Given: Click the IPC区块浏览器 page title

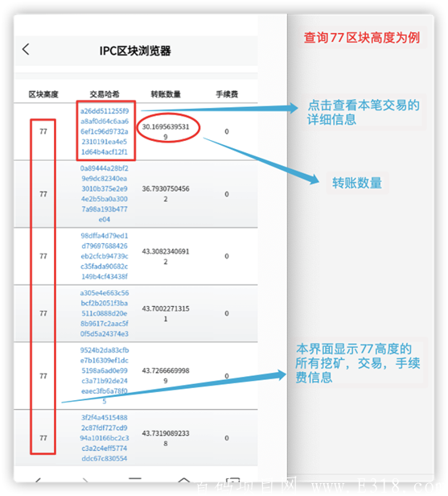Looking at the screenshot, I should click(x=135, y=51).
